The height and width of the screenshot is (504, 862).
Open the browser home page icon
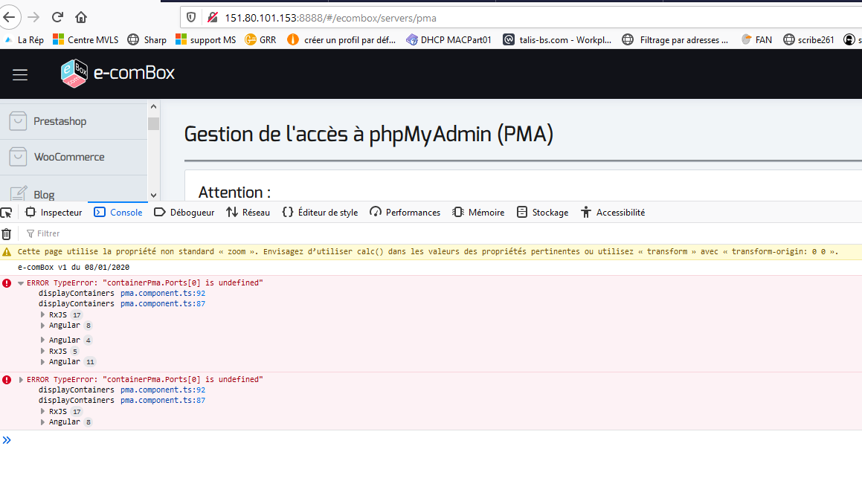pos(81,17)
